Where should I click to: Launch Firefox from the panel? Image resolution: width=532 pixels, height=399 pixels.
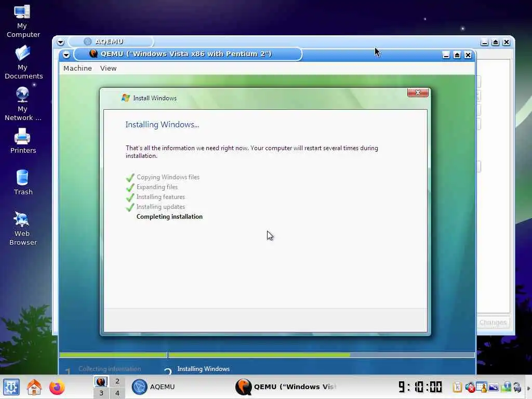[57, 387]
